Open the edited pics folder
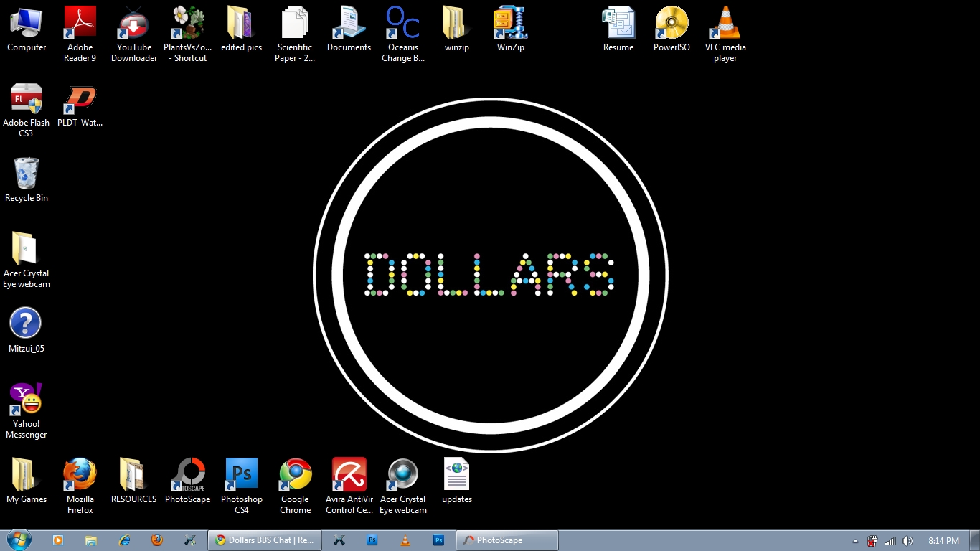The image size is (980, 551). [x=242, y=29]
